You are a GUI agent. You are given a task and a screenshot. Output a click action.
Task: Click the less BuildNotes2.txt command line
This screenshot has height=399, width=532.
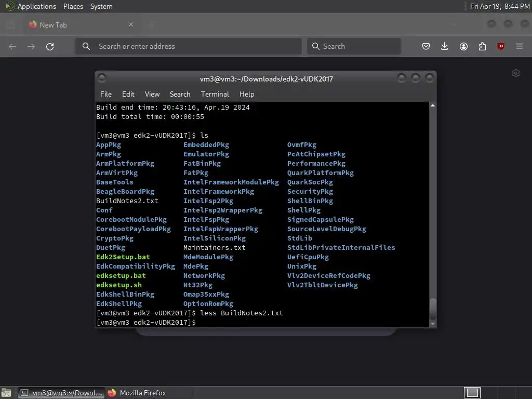pyautogui.click(x=190, y=313)
